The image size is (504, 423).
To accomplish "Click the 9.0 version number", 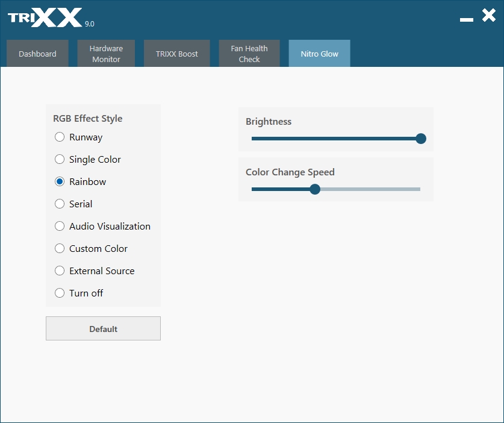I will coord(89,24).
